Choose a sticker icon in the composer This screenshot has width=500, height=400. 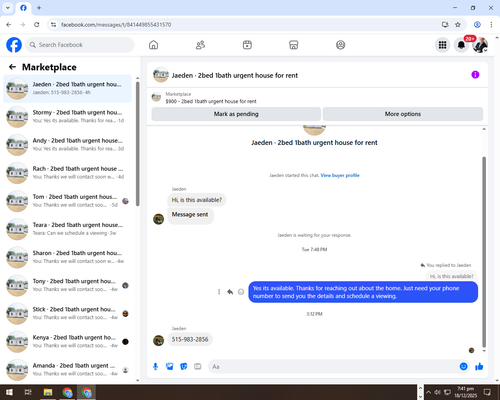tap(184, 367)
